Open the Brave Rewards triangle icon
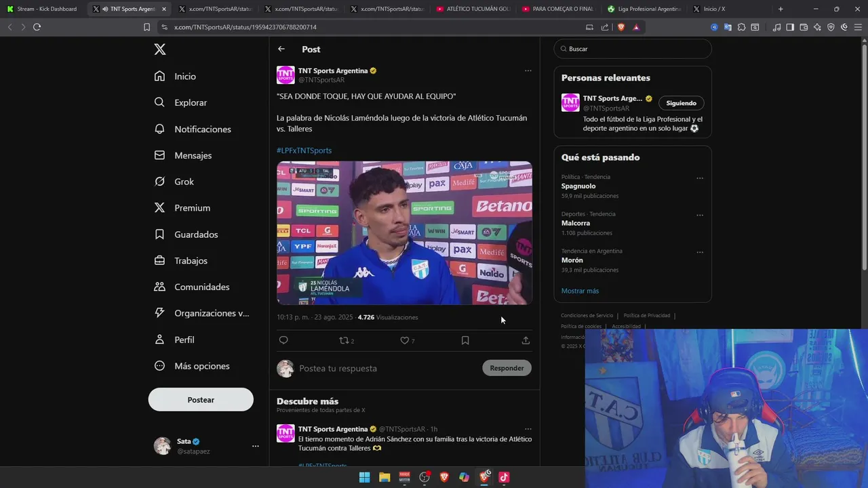868x488 pixels. tap(636, 27)
